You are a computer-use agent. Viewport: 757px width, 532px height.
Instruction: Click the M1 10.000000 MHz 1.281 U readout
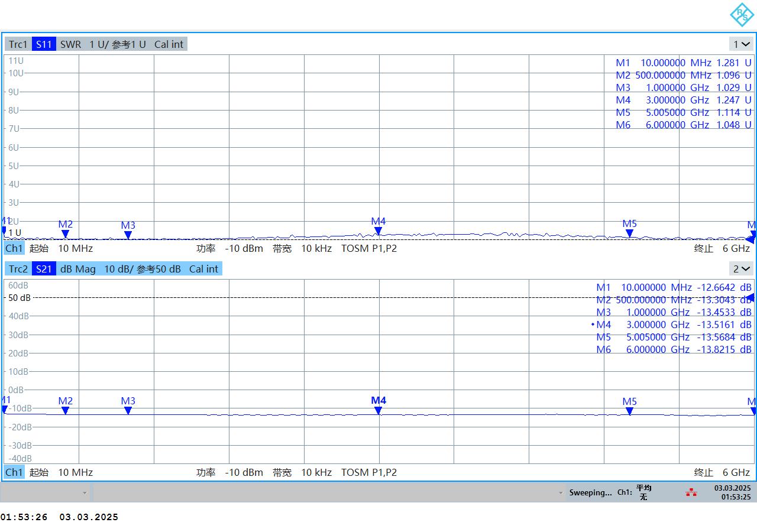pyautogui.click(x=684, y=63)
